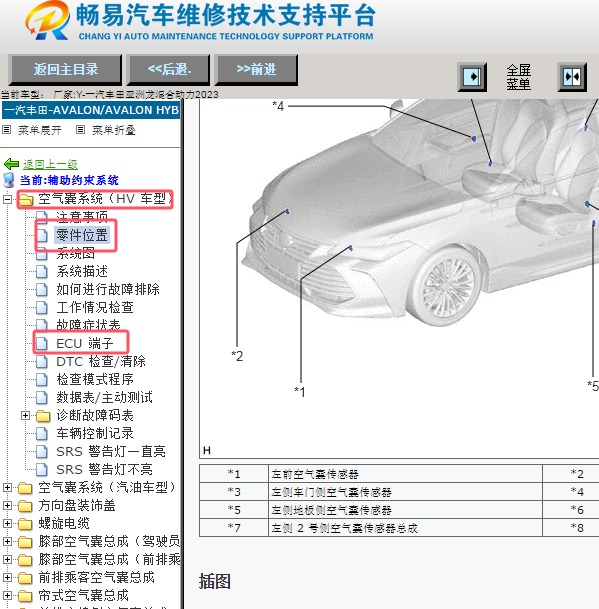Click the 返回主目录 button
Screen dimensions: 599x609
pos(65,70)
